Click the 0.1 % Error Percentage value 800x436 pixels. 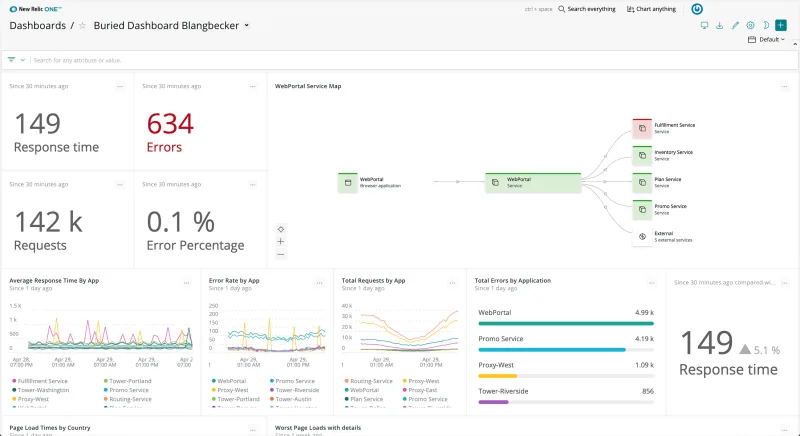[x=181, y=222]
